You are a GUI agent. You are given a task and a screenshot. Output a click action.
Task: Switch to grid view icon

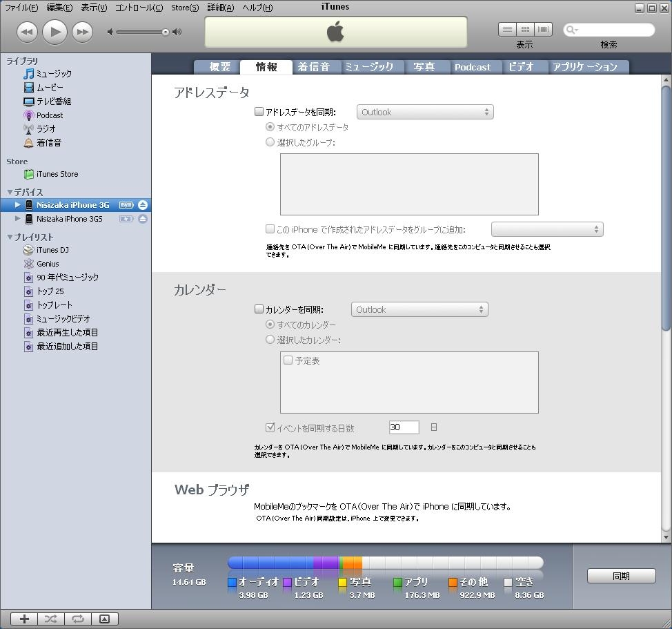pyautogui.click(x=525, y=30)
